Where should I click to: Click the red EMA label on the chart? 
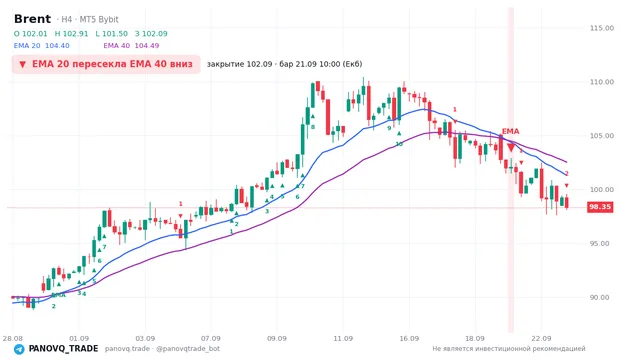(511, 131)
